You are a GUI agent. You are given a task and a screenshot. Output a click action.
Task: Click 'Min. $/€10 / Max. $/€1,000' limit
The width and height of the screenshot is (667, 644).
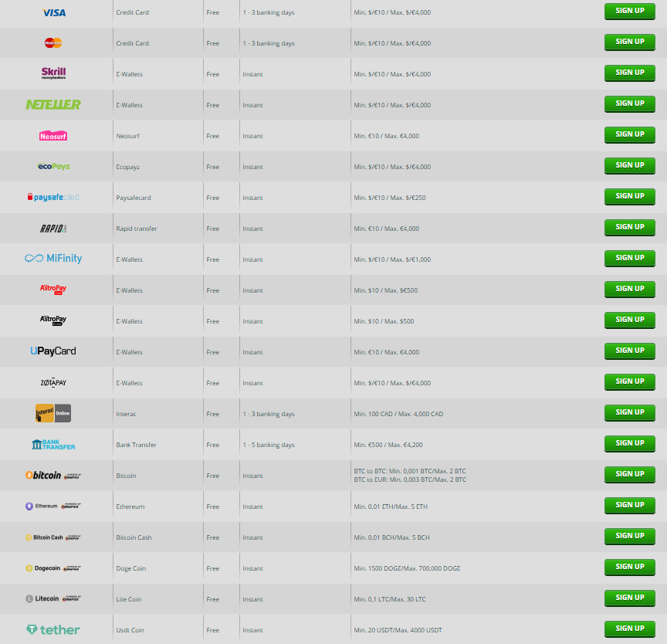point(392,259)
